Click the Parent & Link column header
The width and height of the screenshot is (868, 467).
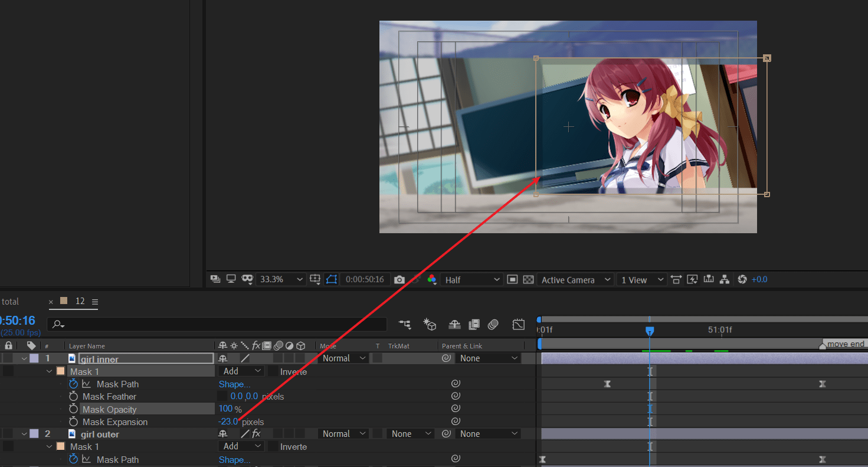pos(462,346)
